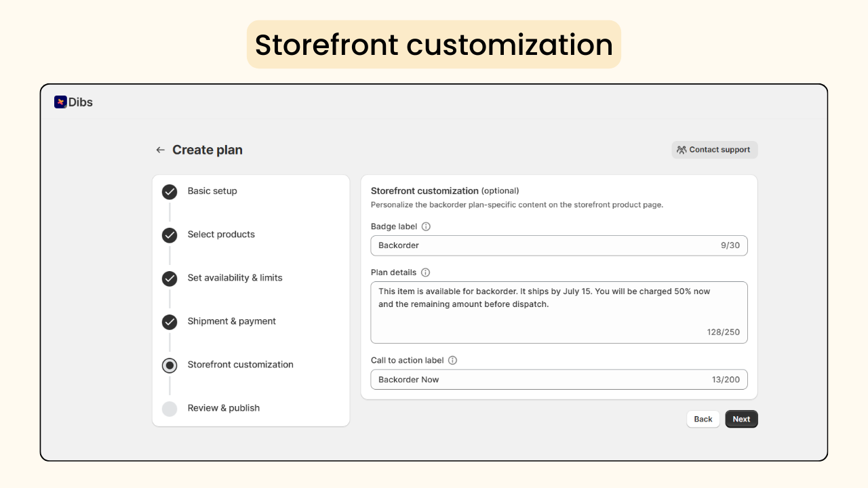Viewport: 868px width, 488px height.
Task: Open Contact support
Action: coord(715,149)
